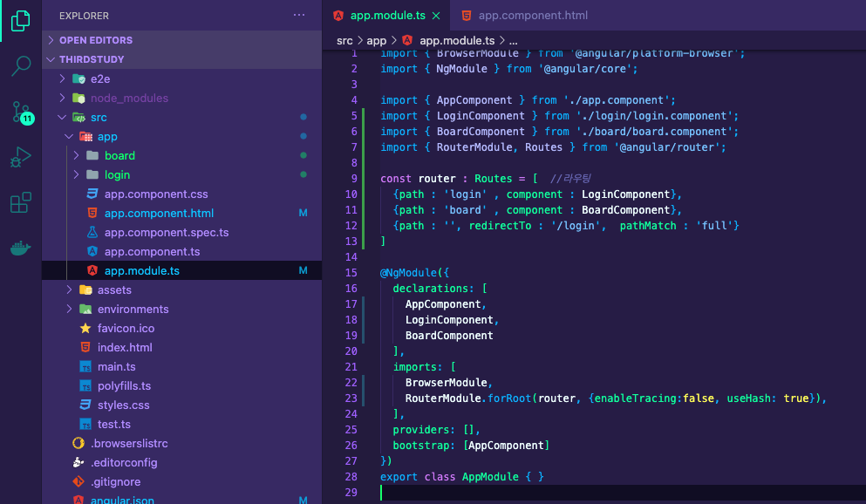Click the TS icon of main.ts

(x=85, y=366)
